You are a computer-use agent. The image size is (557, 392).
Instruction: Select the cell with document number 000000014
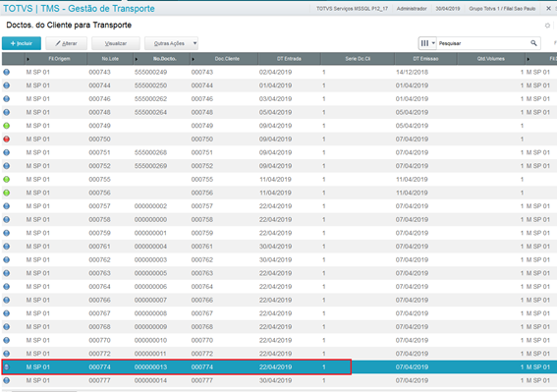tap(150, 380)
